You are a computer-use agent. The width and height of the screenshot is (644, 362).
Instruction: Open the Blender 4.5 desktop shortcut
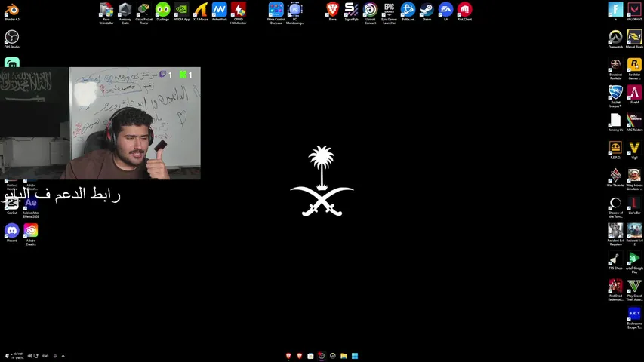(12, 12)
